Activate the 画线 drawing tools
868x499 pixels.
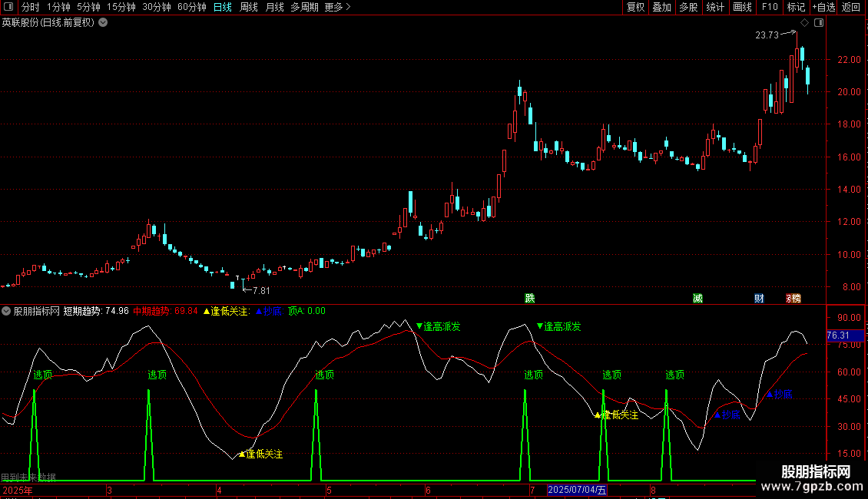742,7
